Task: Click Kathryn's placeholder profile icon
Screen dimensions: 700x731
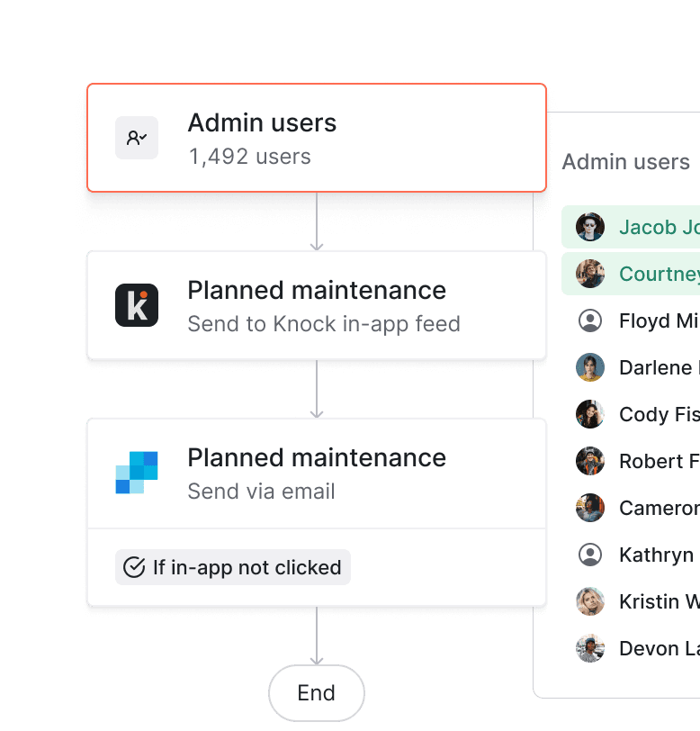Action: [x=589, y=555]
